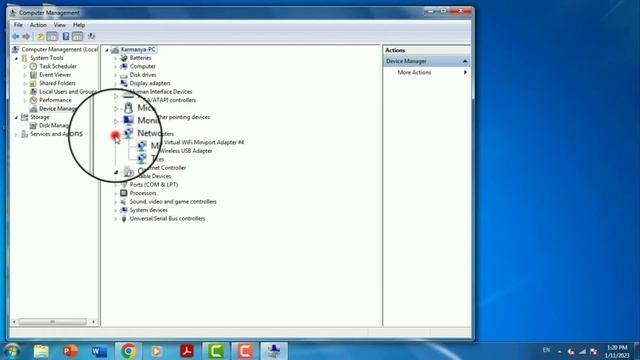Click the Scan for hardware changes icon
640x360 pixels.
tap(91, 37)
